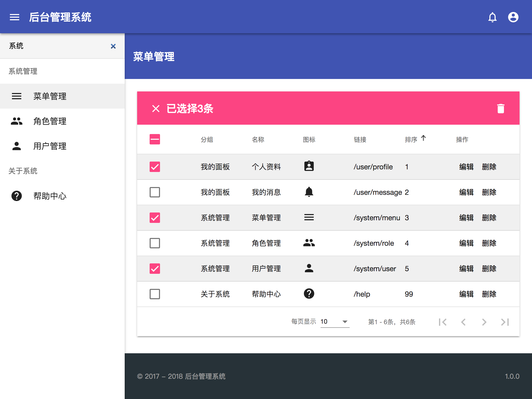Go to previous page chevron
532x399 pixels.
pos(463,322)
